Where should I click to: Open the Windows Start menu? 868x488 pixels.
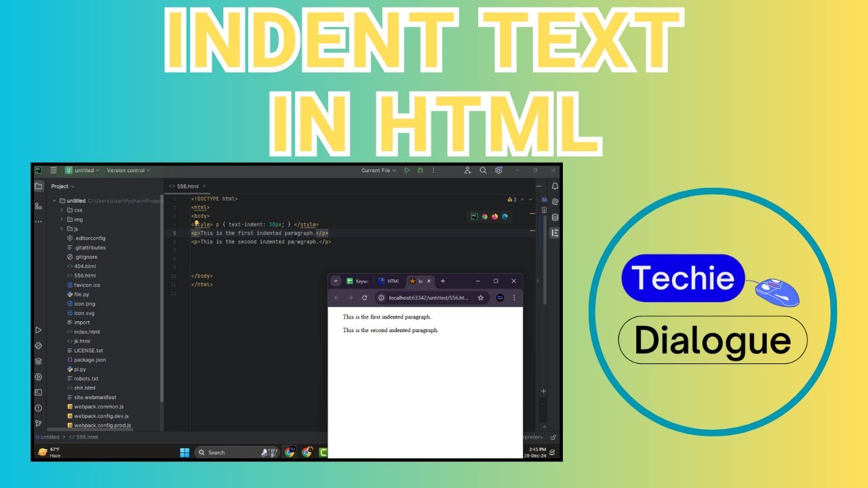coord(184,452)
